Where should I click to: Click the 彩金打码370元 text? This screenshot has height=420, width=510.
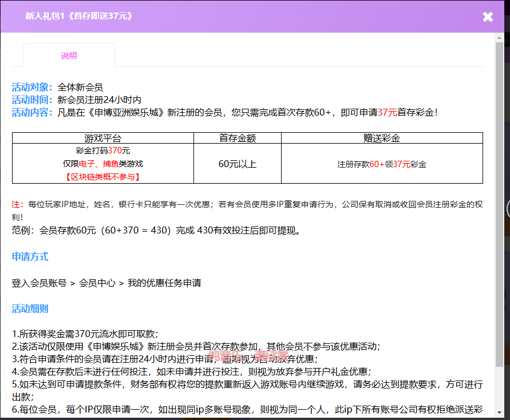tap(103, 150)
